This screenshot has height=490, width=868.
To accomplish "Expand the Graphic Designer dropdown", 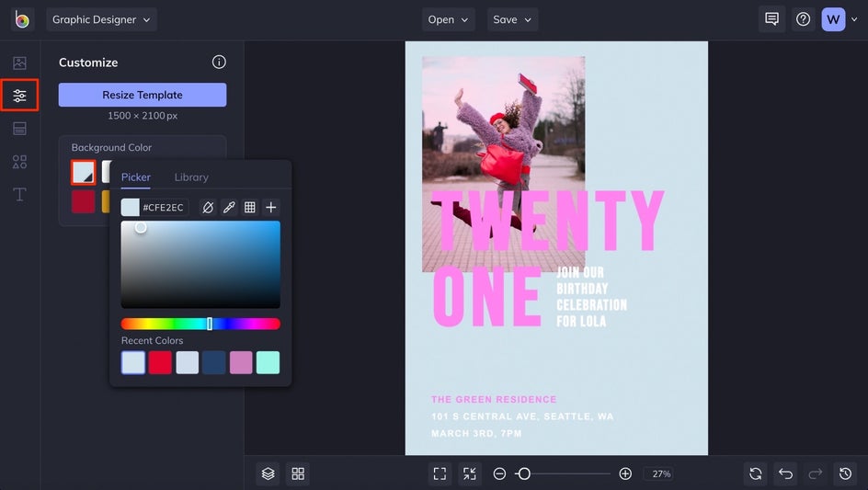I will point(101,19).
